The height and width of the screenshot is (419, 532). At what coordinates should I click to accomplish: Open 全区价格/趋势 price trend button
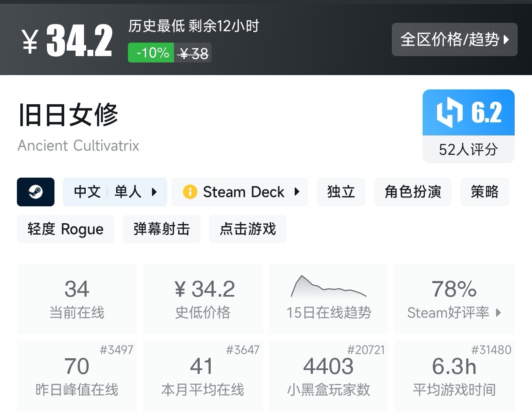click(x=454, y=40)
